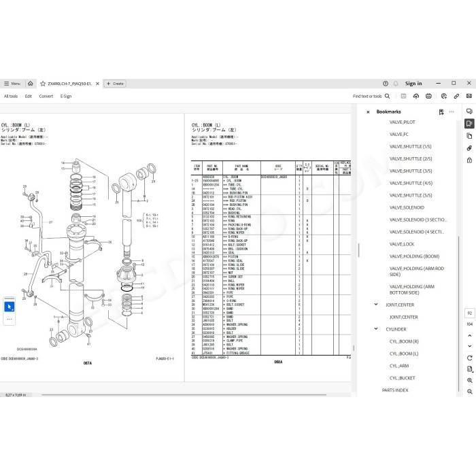This screenshot has height=476, width=476.
Task: Close the ZX490LCH-7 document tab
Action: 97,84
